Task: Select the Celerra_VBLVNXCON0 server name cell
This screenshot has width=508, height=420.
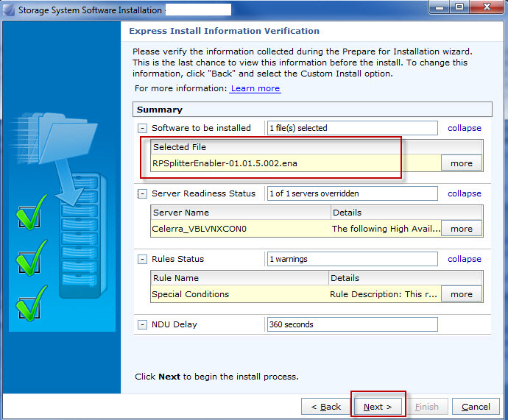Action: pos(241,229)
